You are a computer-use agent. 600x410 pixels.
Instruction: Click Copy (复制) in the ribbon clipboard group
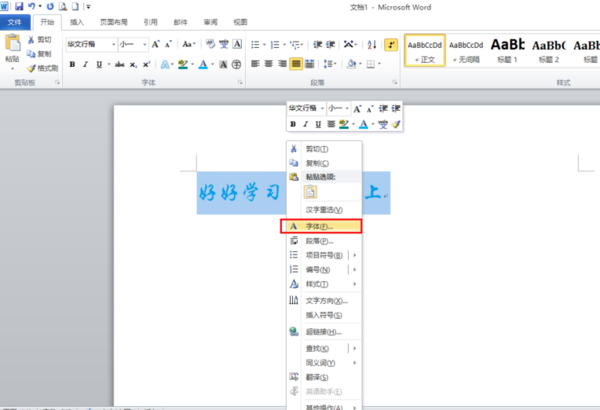pyautogui.click(x=39, y=54)
